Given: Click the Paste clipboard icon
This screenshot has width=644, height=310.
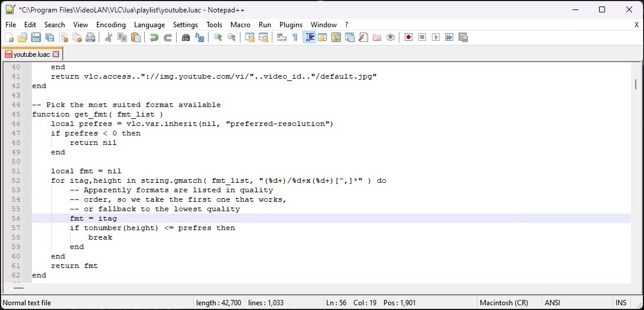Looking at the screenshot, I should pyautogui.click(x=135, y=37).
